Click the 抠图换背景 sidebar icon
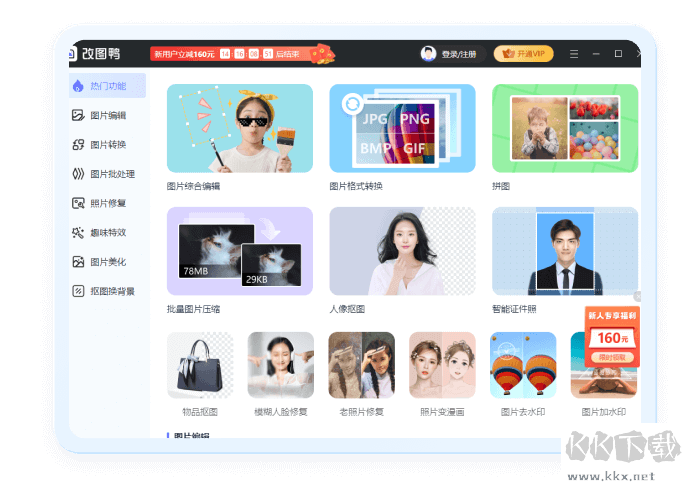This screenshot has width=682, height=483. tap(78, 291)
